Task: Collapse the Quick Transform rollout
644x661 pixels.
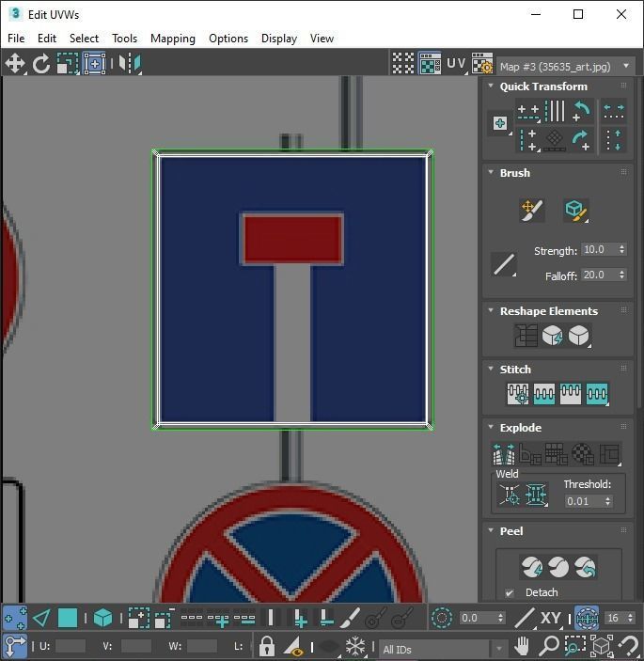Action: coord(491,86)
